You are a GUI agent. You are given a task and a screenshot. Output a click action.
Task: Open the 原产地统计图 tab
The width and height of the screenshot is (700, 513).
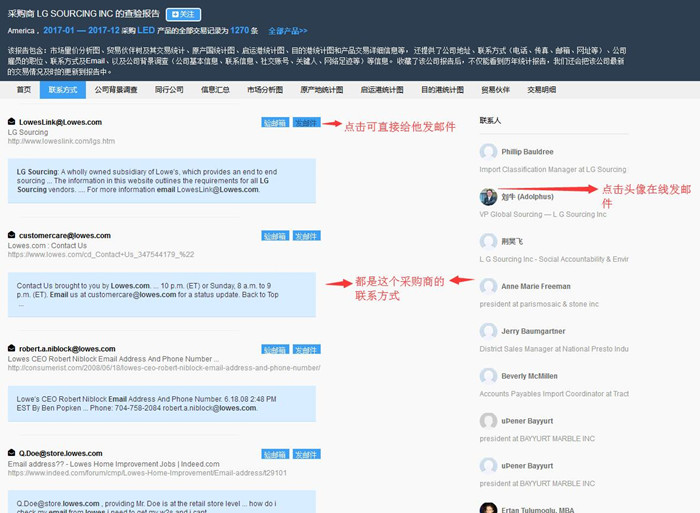pos(322,90)
